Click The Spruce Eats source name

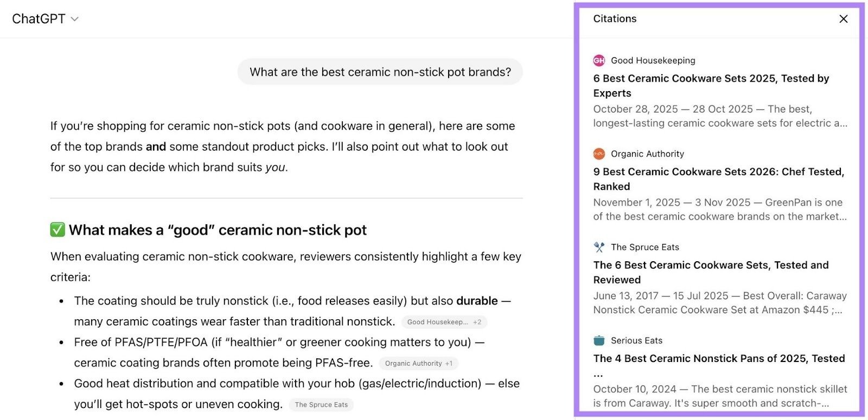tap(644, 247)
